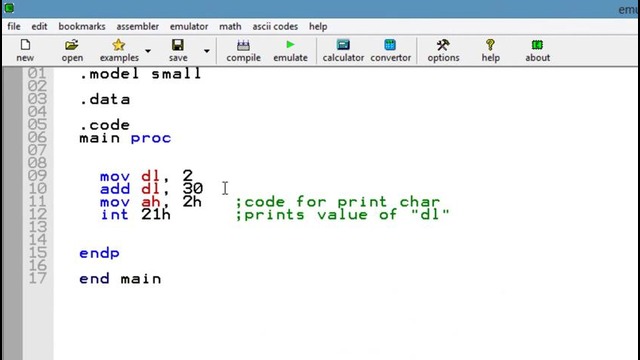Click on "main proc" line
Screen dimensions: 640x360
125,138
